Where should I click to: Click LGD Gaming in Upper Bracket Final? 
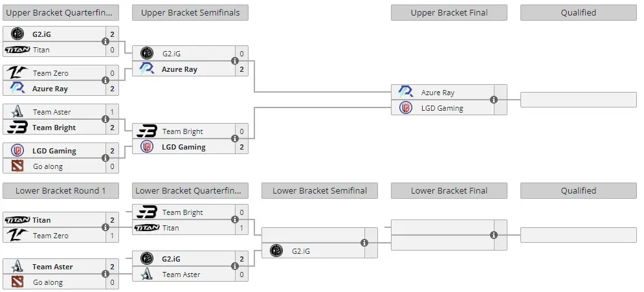tap(442, 108)
